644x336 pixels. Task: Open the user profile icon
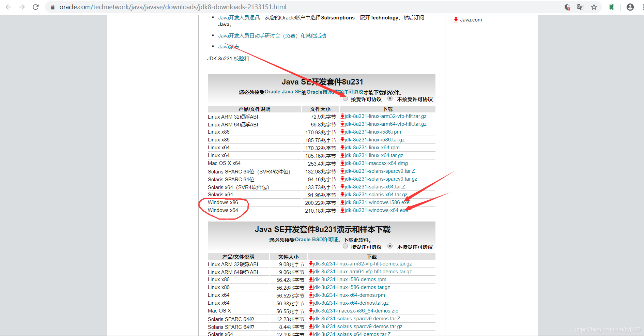tap(630, 7)
